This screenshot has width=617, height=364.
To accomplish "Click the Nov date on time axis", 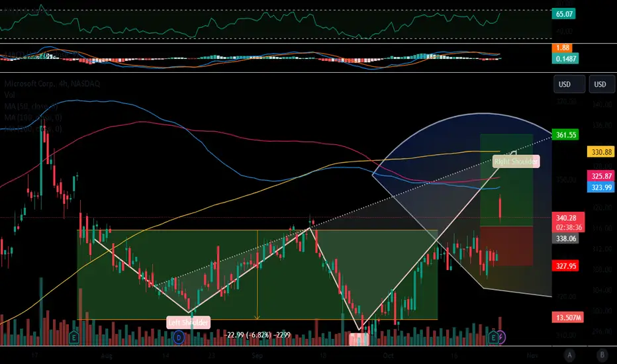I will (x=532, y=356).
